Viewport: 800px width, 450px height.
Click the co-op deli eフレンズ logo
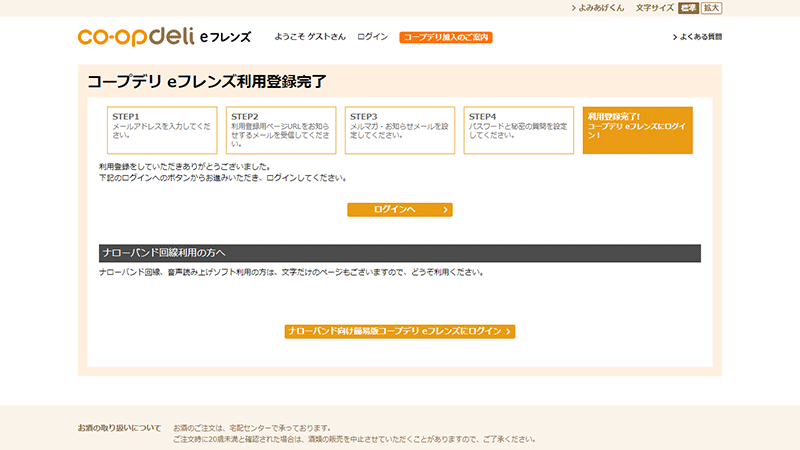coord(164,37)
